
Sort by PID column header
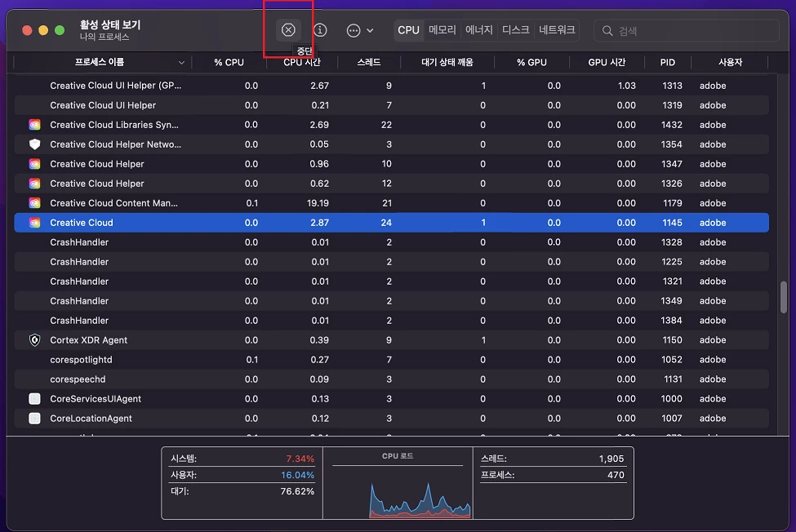(668, 62)
